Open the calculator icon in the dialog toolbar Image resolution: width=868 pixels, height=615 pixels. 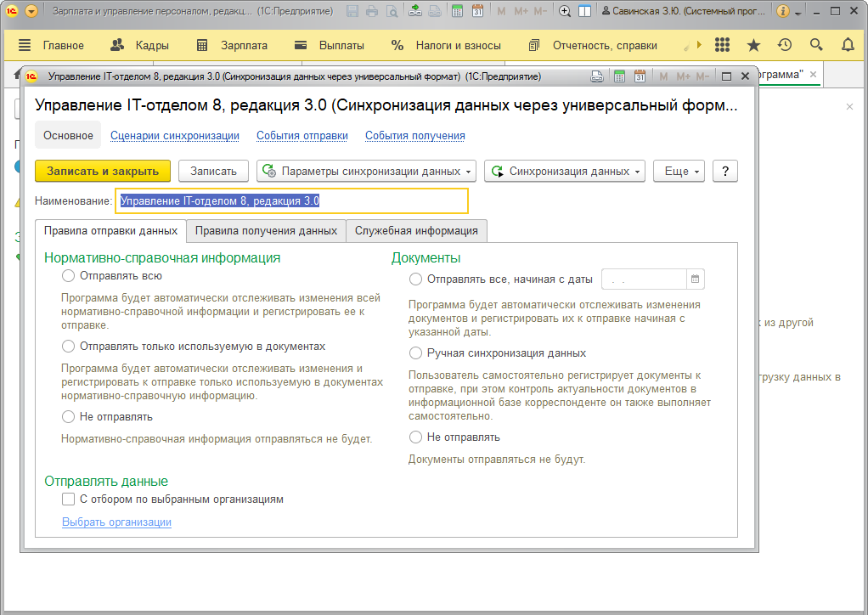pyautogui.click(x=620, y=76)
